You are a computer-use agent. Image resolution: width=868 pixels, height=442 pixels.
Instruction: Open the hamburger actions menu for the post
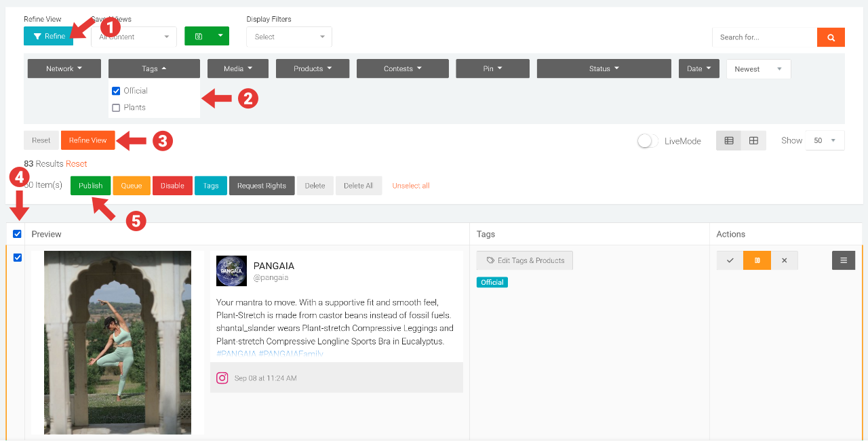click(x=843, y=260)
